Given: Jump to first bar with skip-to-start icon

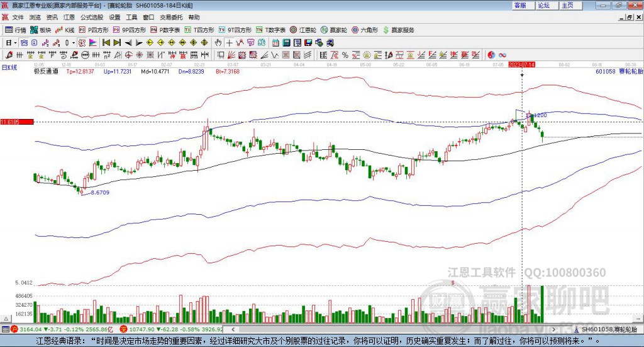Looking at the screenshot, I should pyautogui.click(x=106, y=43).
